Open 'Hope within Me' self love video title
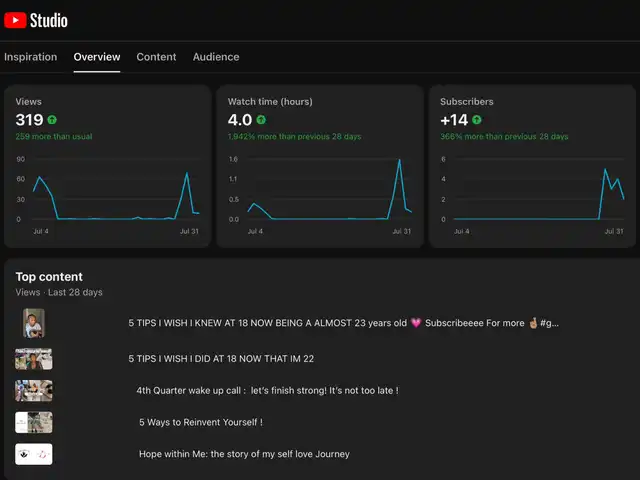 coord(244,454)
